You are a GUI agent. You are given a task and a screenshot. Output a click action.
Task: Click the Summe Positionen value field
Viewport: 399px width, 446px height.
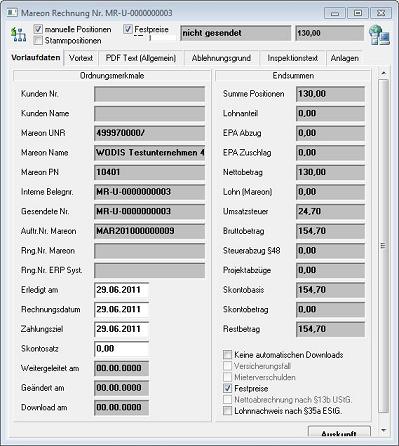[x=330, y=94]
